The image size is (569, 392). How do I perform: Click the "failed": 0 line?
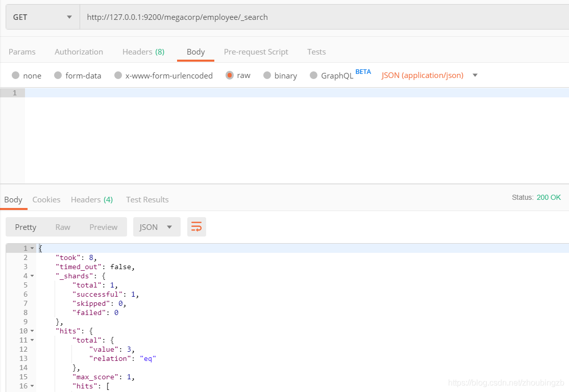(95, 312)
